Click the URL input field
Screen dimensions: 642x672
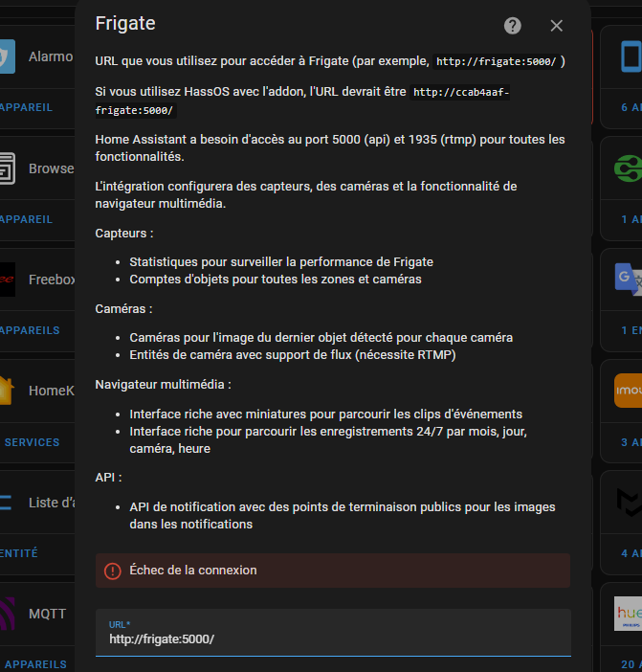coord(333,638)
